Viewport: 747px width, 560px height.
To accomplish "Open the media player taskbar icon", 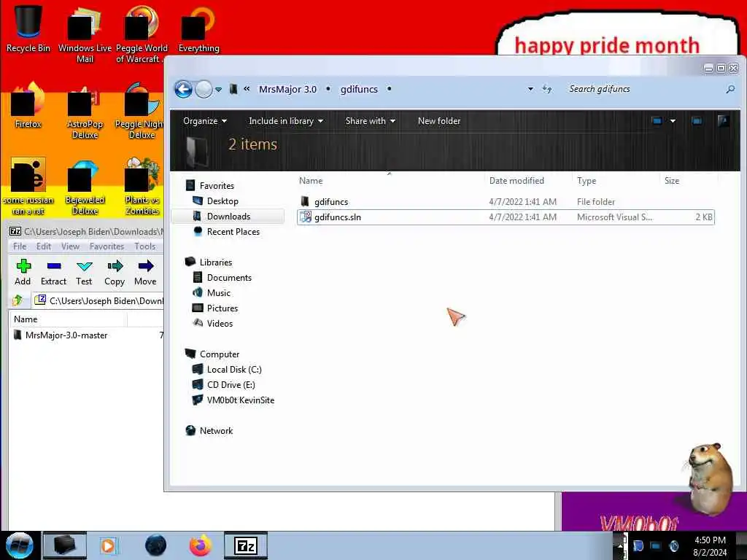I will point(108,545).
